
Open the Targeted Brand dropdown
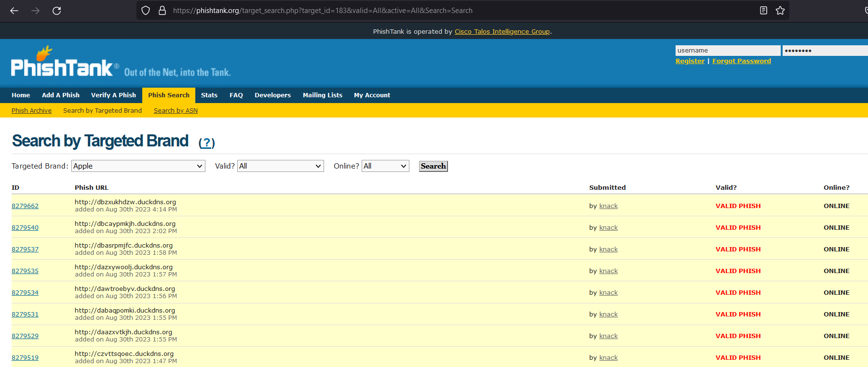(x=138, y=166)
